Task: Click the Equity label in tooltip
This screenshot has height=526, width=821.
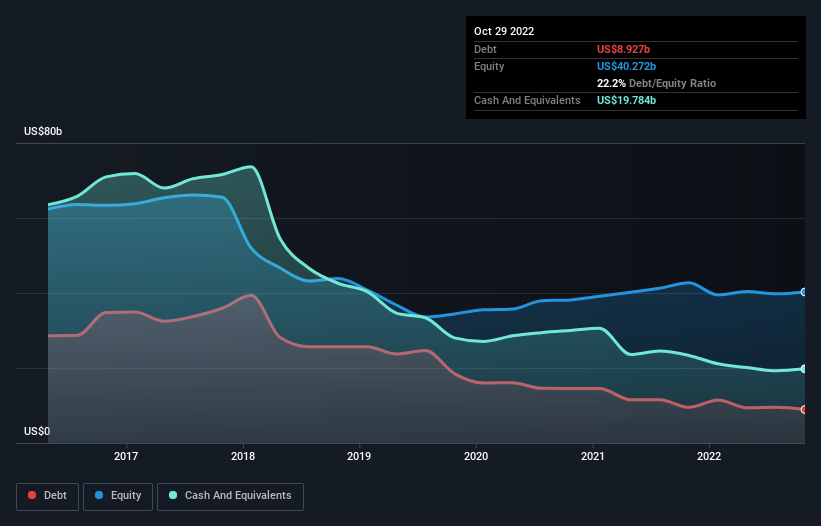Action: [x=489, y=66]
